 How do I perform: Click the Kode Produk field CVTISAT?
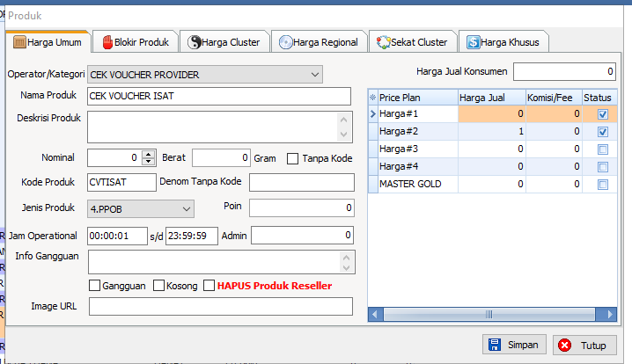121,182
